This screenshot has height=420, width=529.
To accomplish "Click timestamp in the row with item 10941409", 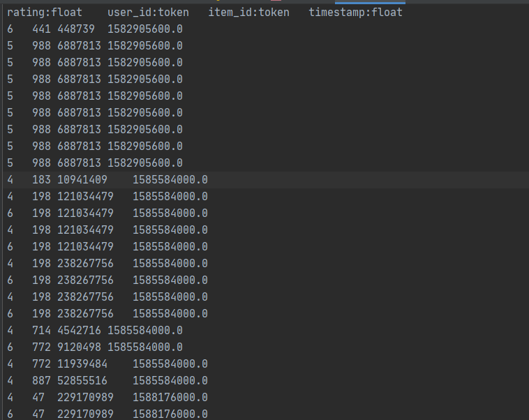I will coord(170,180).
